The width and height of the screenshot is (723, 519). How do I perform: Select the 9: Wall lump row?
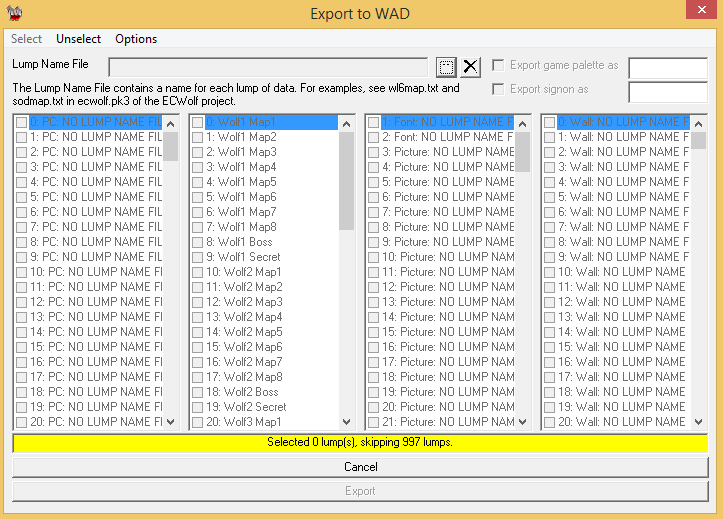[616, 257]
